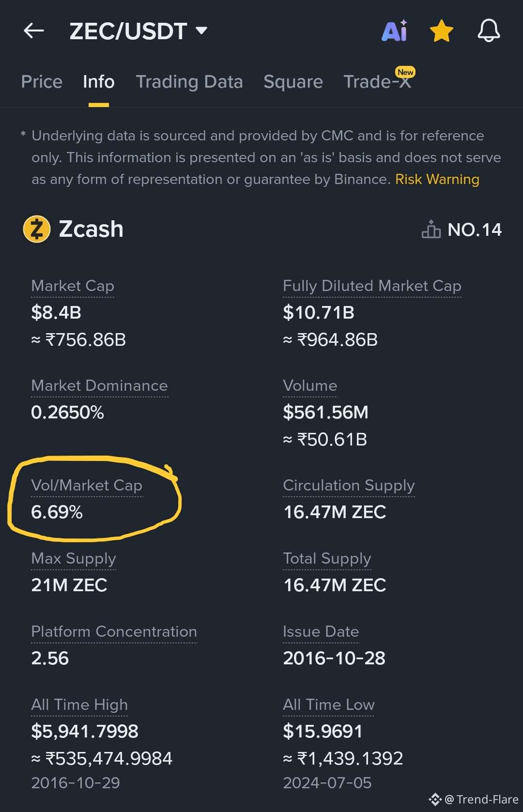Image resolution: width=523 pixels, height=812 pixels.
Task: Toggle the favorite star for ZEC/USDT
Action: (x=441, y=31)
